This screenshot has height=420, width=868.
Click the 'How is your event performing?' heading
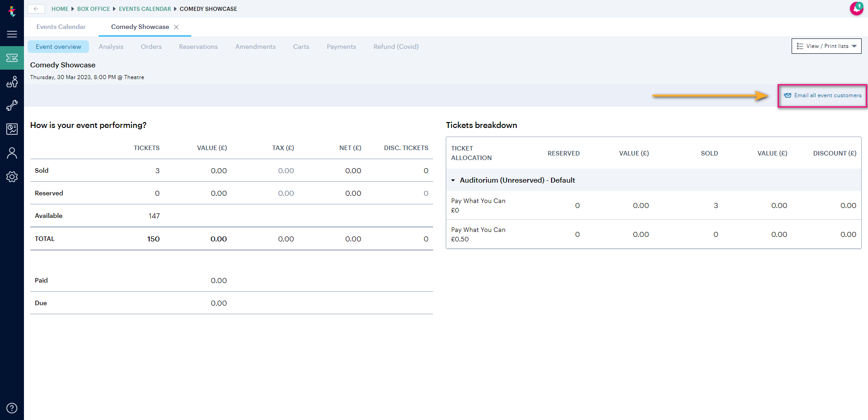click(x=88, y=125)
